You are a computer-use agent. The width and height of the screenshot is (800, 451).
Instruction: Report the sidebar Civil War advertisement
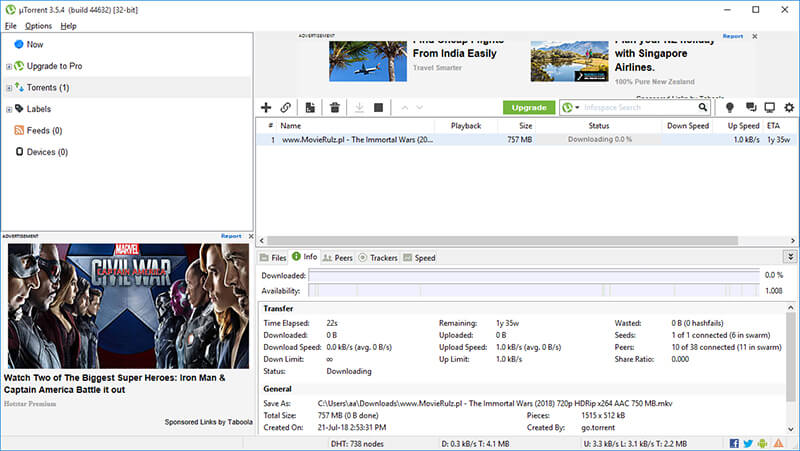231,236
